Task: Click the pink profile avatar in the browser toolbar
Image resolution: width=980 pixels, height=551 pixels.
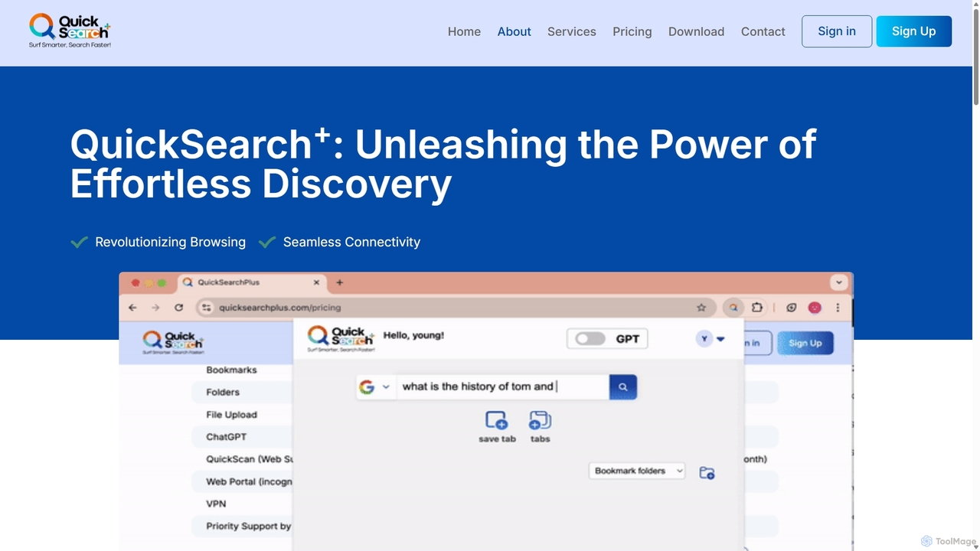Action: coord(815,308)
